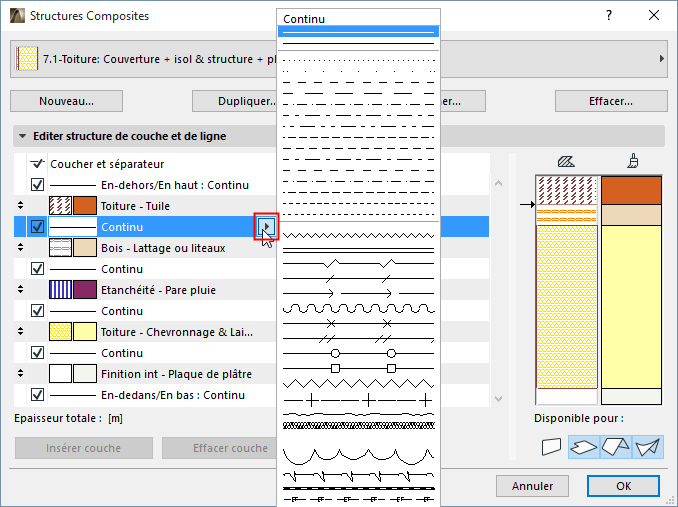The height and width of the screenshot is (507, 678).
Task: Click the Bois - Lattage hatch fill icon
Action: (x=60, y=248)
